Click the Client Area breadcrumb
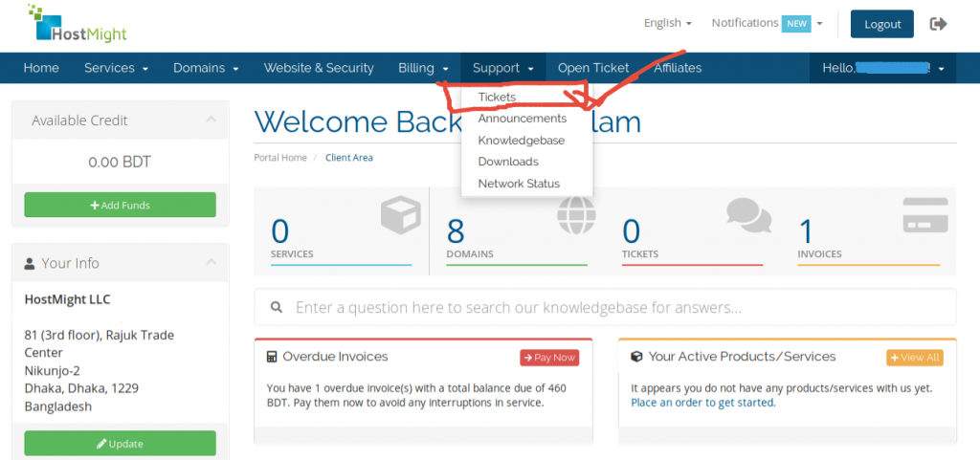Viewport: 980px width, 460px height. point(348,158)
